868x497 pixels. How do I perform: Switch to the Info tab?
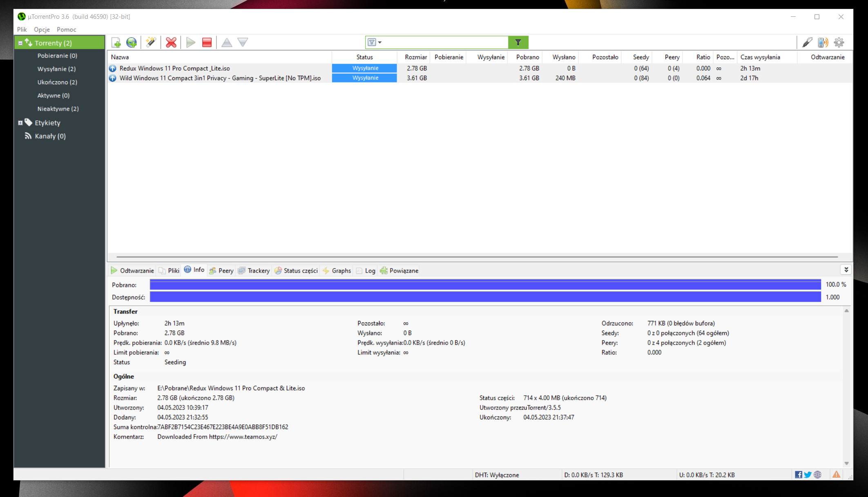point(194,270)
